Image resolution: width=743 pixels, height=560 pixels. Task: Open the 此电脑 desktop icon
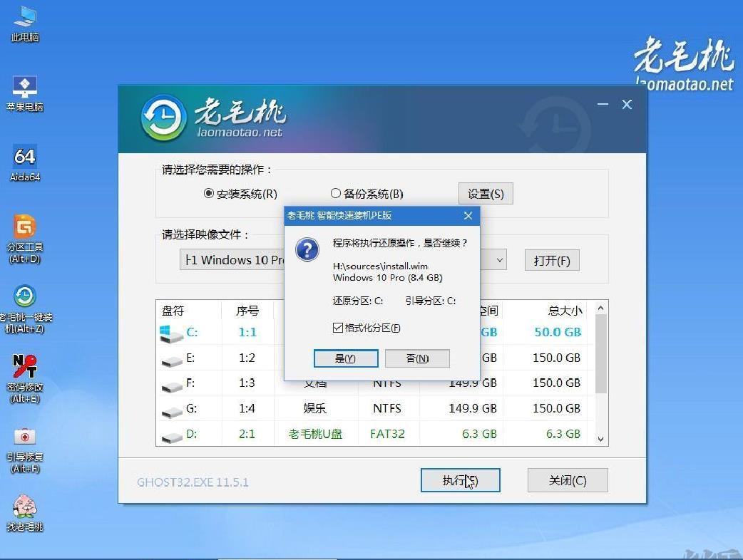tap(25, 25)
